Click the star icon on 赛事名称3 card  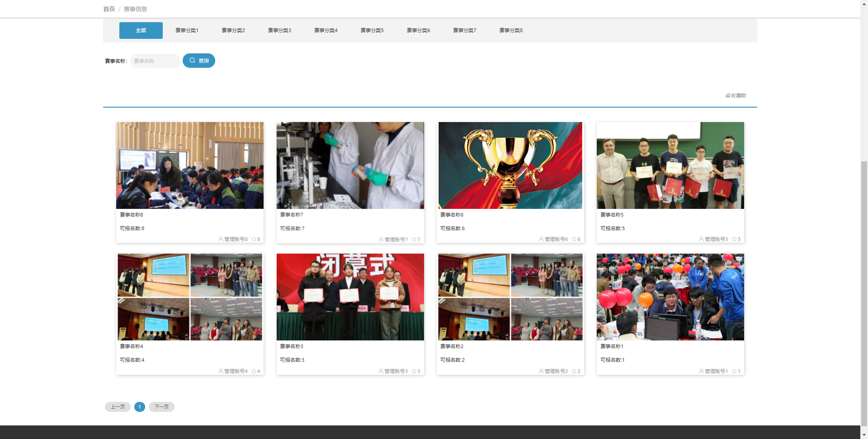pos(414,371)
